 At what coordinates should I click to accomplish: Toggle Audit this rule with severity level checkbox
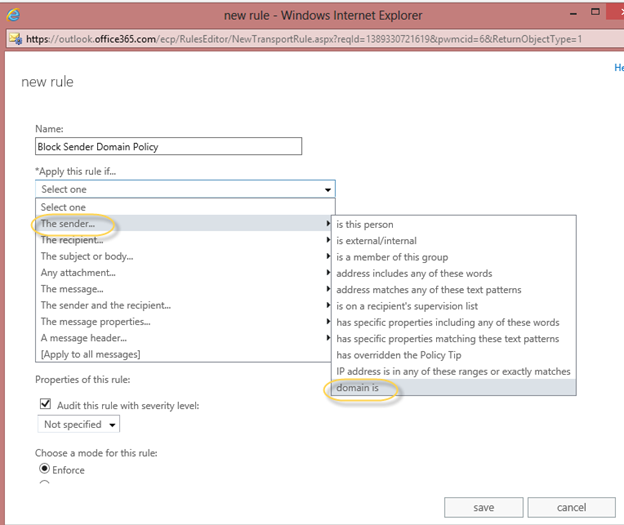coord(45,404)
